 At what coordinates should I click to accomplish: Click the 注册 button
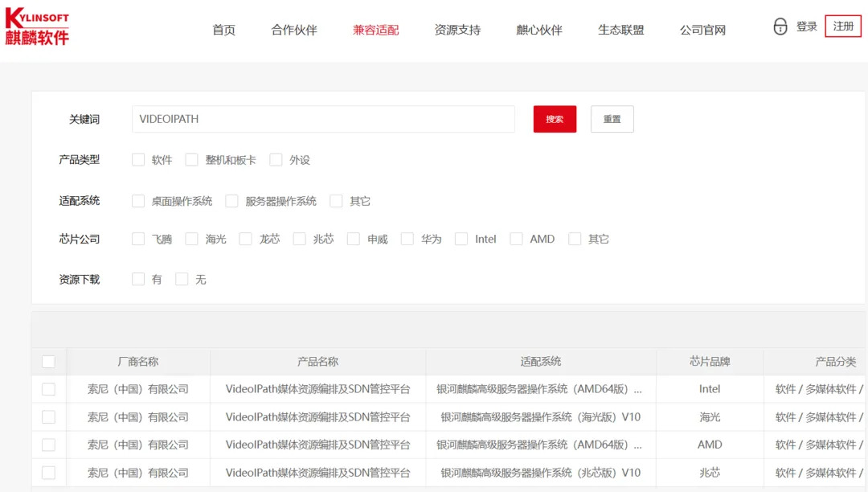[x=843, y=26]
